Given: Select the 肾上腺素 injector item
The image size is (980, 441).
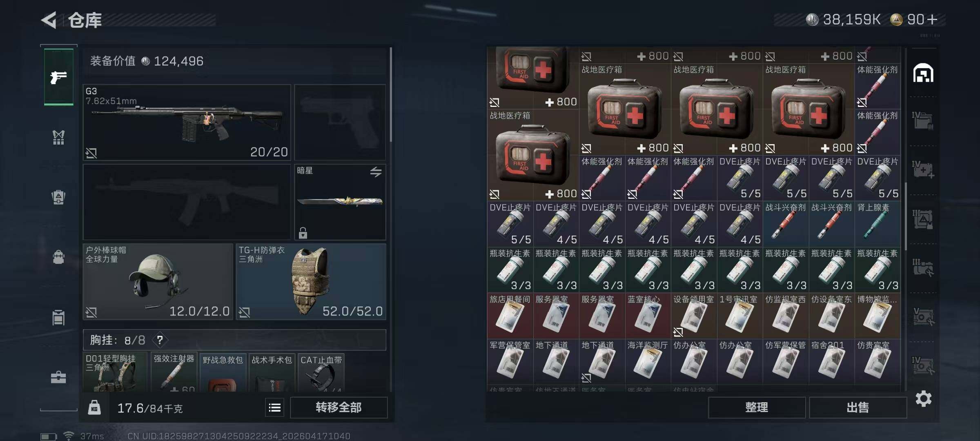Looking at the screenshot, I should pos(878,224).
